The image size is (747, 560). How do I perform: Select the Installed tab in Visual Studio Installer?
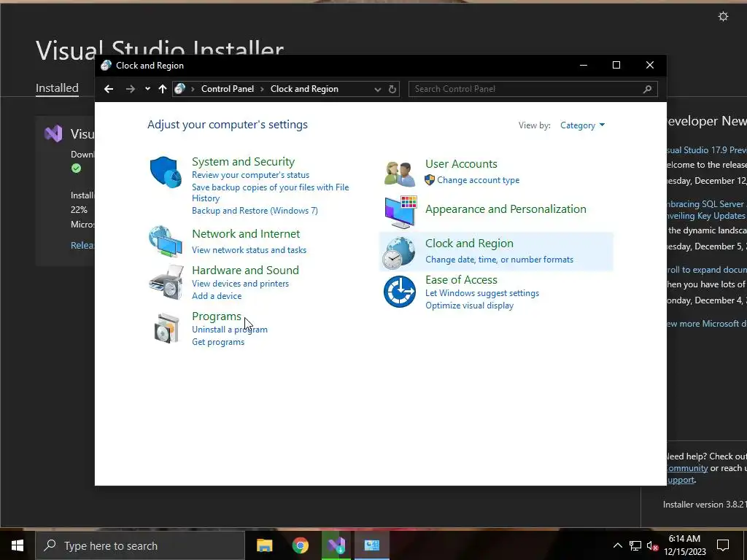[57, 88]
